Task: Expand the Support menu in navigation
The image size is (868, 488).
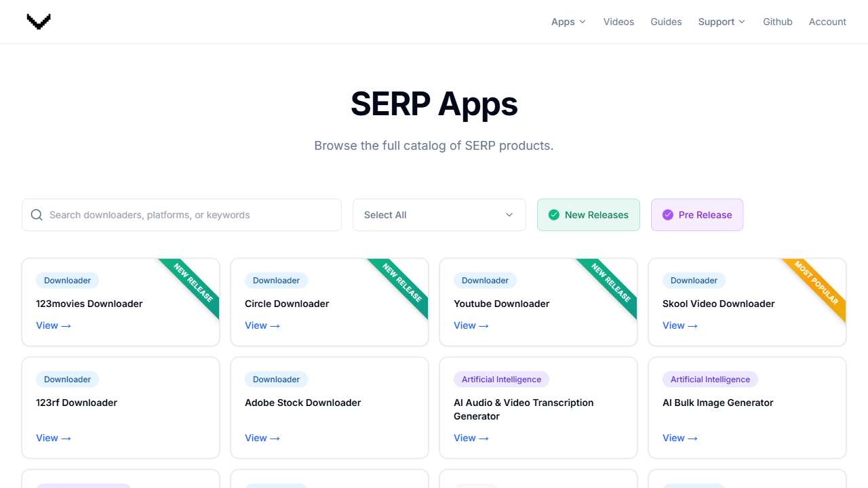Action: click(x=721, y=22)
